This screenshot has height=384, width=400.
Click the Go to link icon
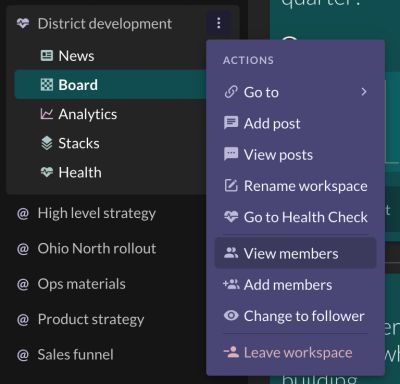click(231, 92)
